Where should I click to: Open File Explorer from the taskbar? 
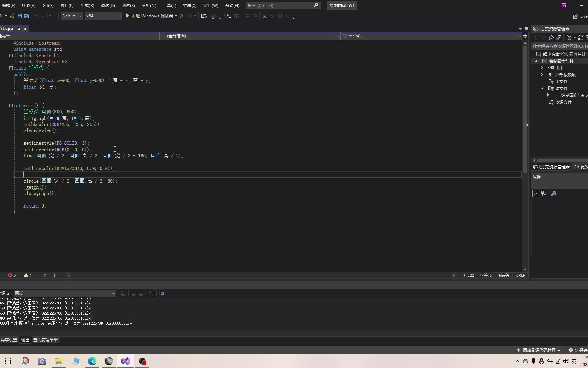59,361
